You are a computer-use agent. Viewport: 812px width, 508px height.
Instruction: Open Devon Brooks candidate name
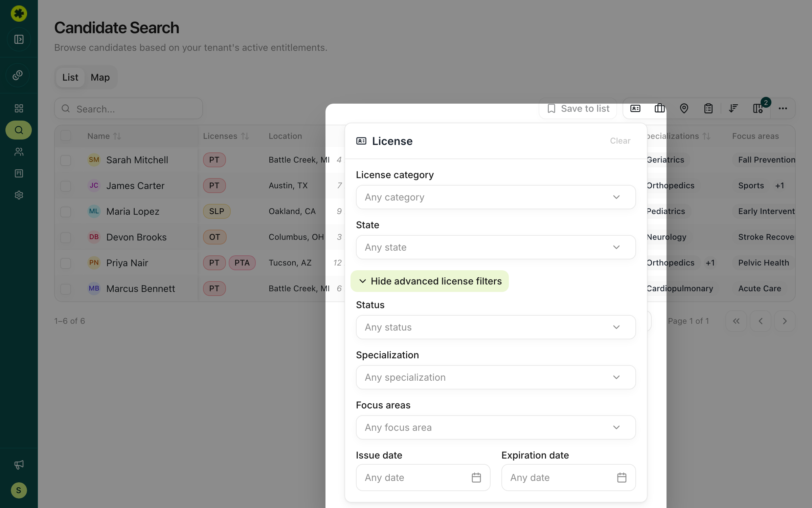[x=136, y=237]
